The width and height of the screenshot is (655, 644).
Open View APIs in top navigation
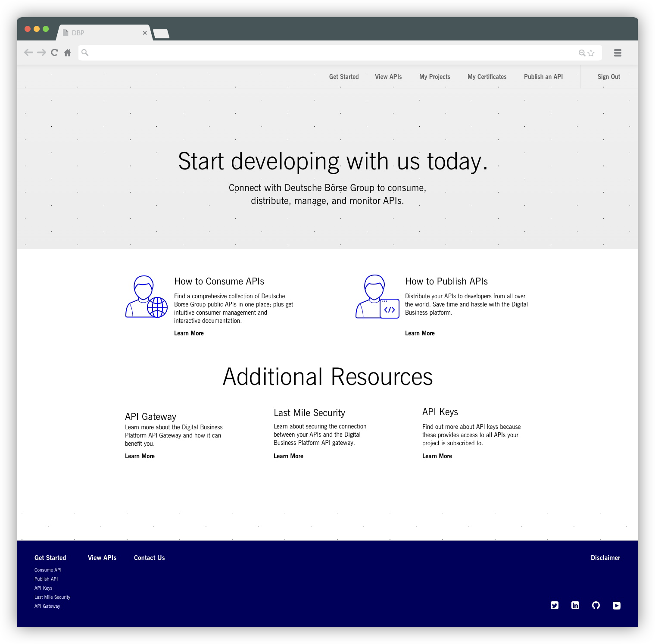point(388,77)
